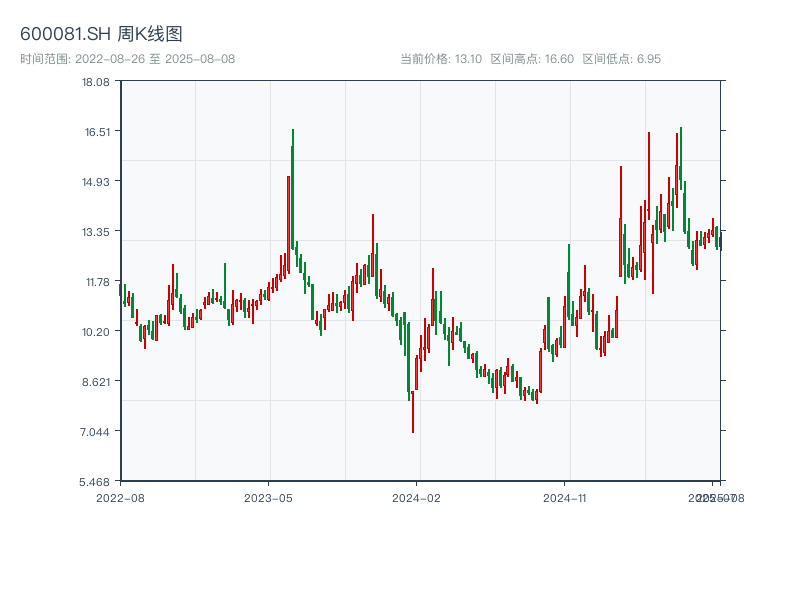The image size is (800, 600).
Task: Click the y-axis label 18.08
Action: tap(95, 82)
